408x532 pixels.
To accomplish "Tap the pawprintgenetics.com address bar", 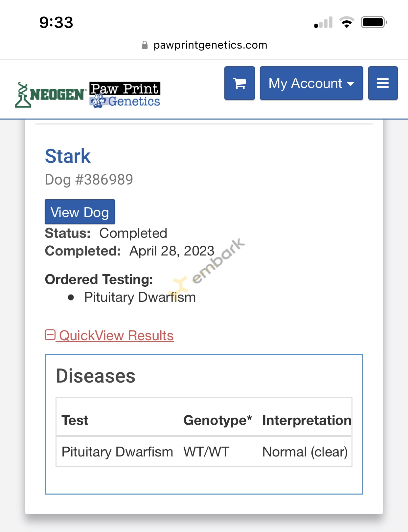I will (210, 45).
